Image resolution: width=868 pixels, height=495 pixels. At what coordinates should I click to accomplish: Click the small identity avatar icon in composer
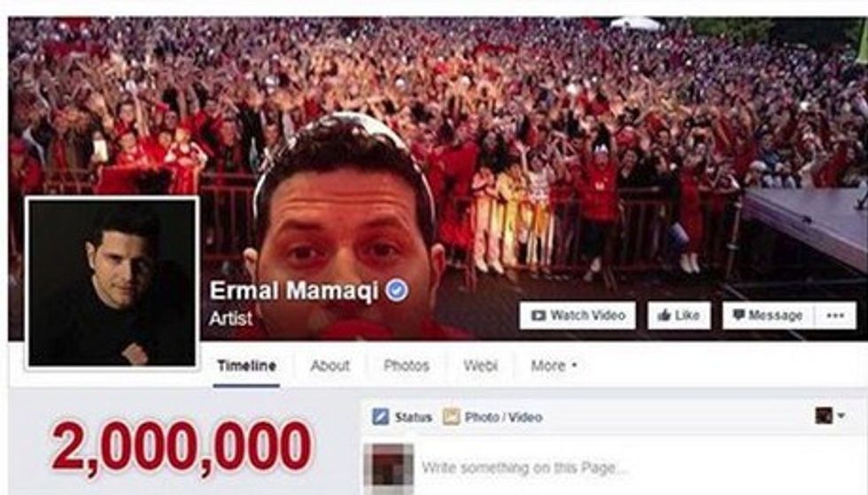point(824,415)
